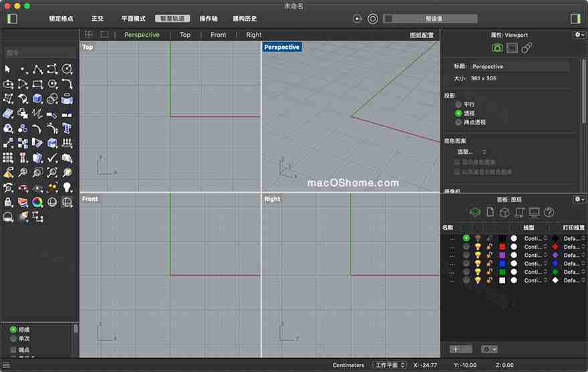Open the 选取 wallpaper dropdown
588x372 pixels.
[471, 152]
